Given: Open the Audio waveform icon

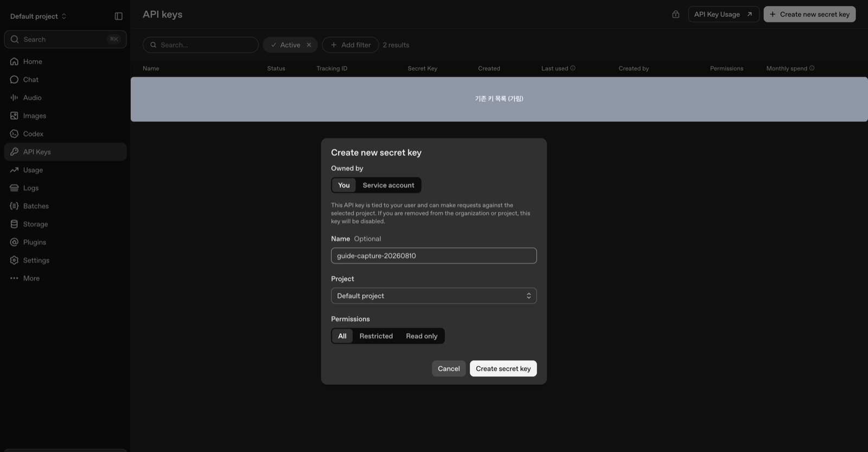Looking at the screenshot, I should (14, 98).
